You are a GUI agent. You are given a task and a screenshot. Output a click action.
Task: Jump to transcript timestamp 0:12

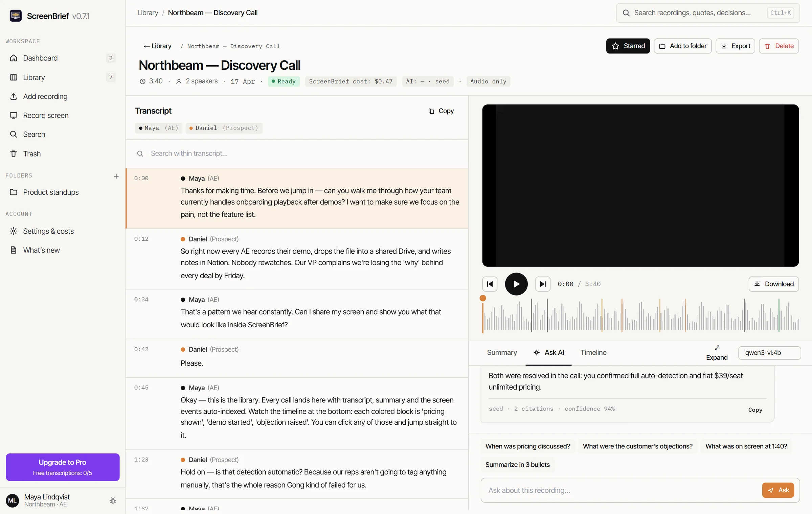pyautogui.click(x=141, y=239)
